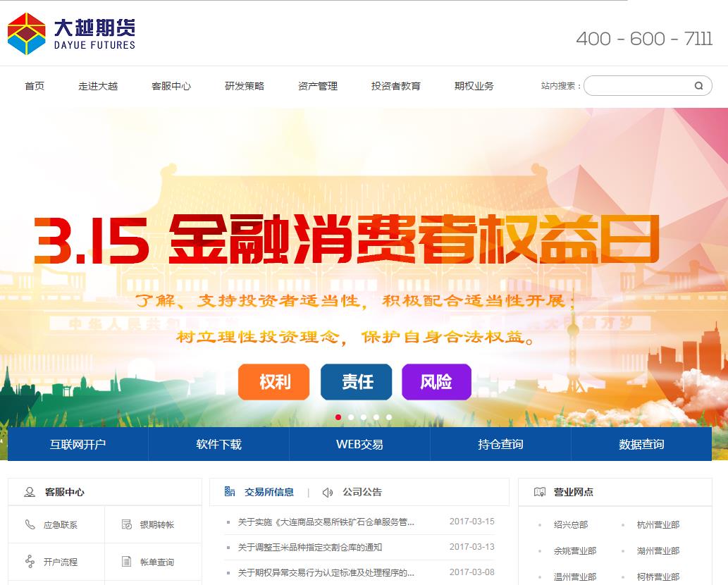Open the 大连商品交易所铁矿石仓单 notice
The image size is (728, 585).
click(x=326, y=522)
